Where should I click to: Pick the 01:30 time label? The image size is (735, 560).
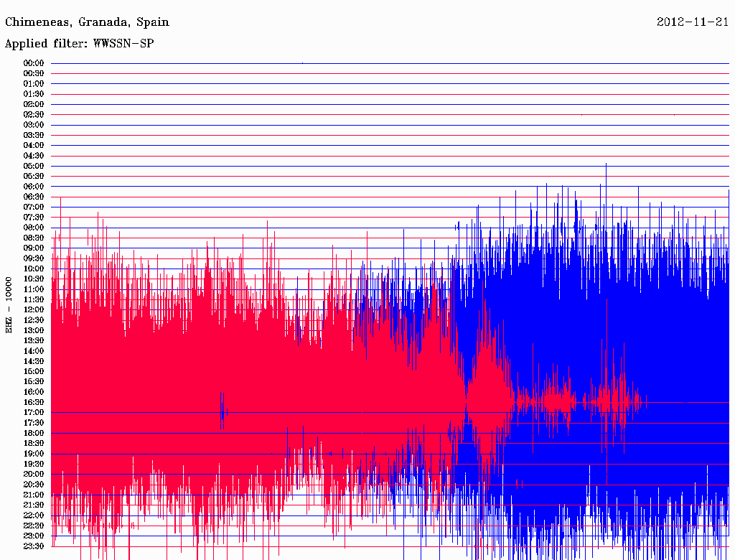[x=34, y=94]
